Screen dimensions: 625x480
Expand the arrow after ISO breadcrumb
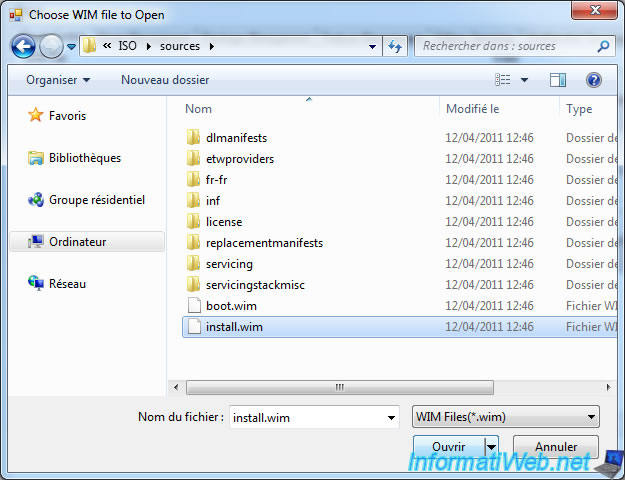149,47
